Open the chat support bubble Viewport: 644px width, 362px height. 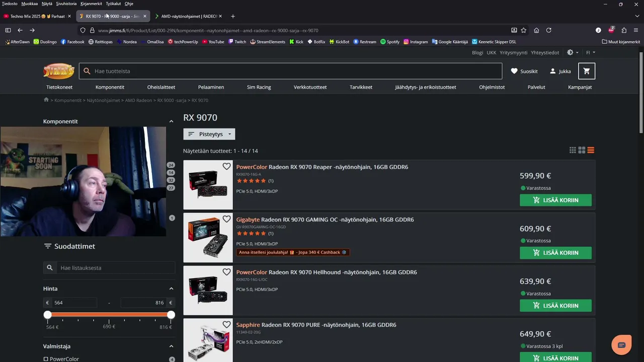pos(621,345)
